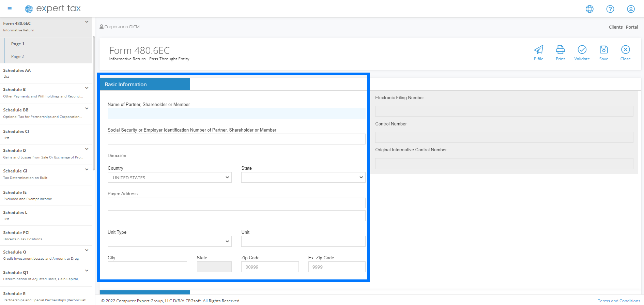The height and width of the screenshot is (305, 644).
Task: Click the Electronic Filing Number field
Action: click(x=504, y=111)
